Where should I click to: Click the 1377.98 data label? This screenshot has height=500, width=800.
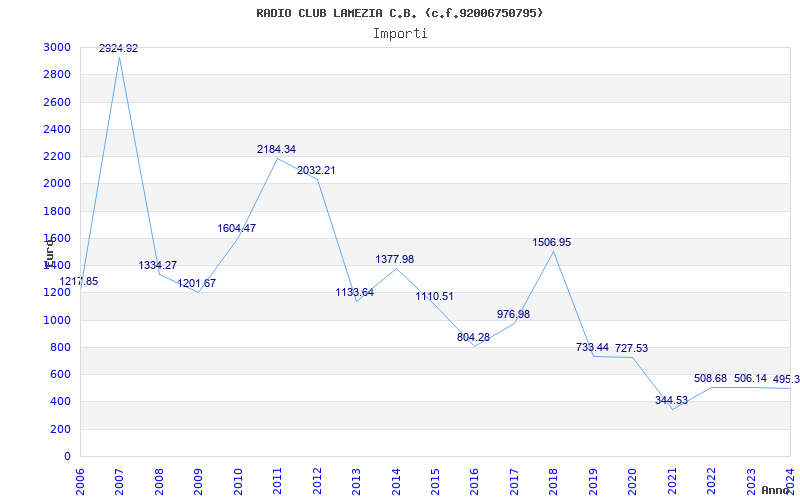[x=395, y=259]
